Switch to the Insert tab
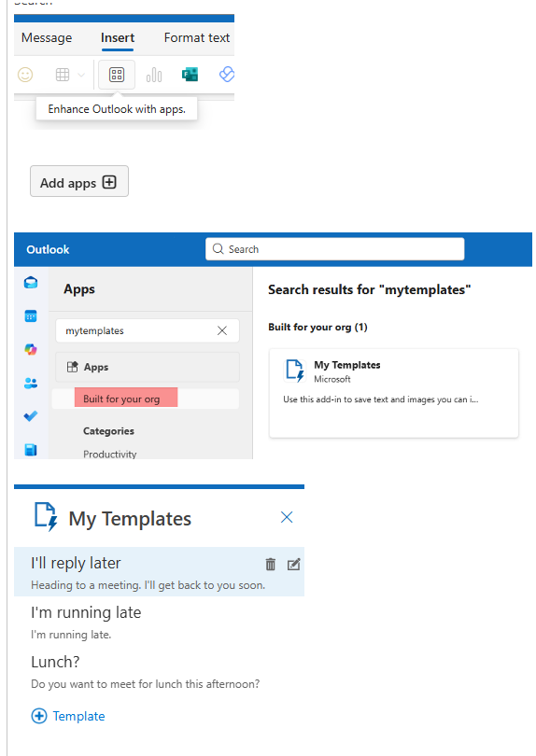 (118, 37)
